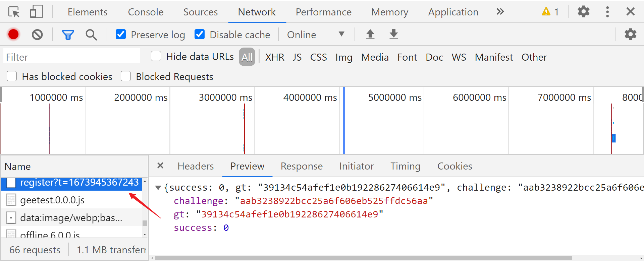The image size is (644, 261).
Task: Filter requests by XHR
Action: tap(275, 57)
